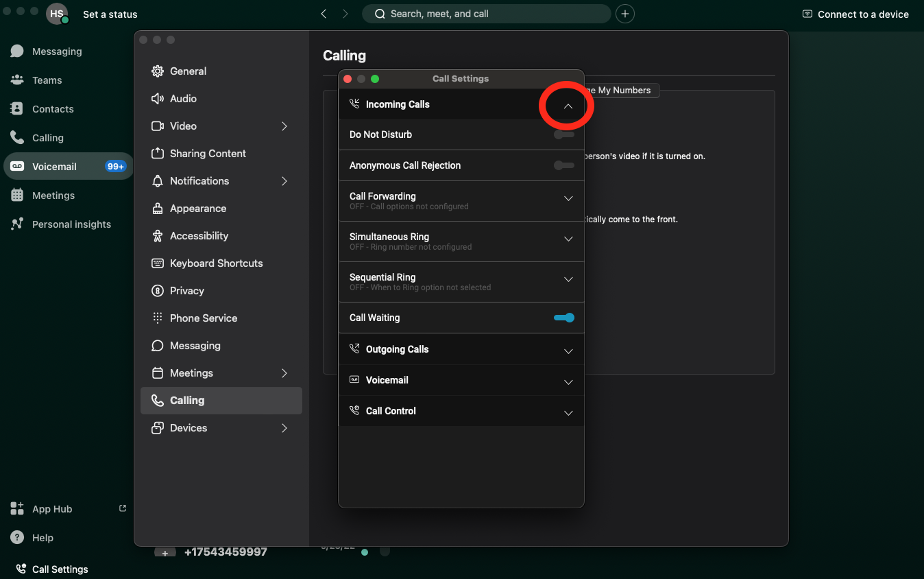
Task: Click Set a status
Action: 110,14
